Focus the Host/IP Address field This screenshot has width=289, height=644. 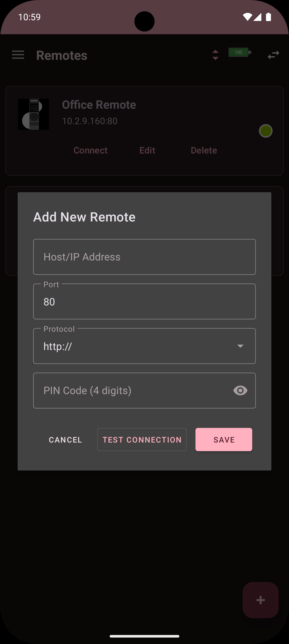click(144, 257)
